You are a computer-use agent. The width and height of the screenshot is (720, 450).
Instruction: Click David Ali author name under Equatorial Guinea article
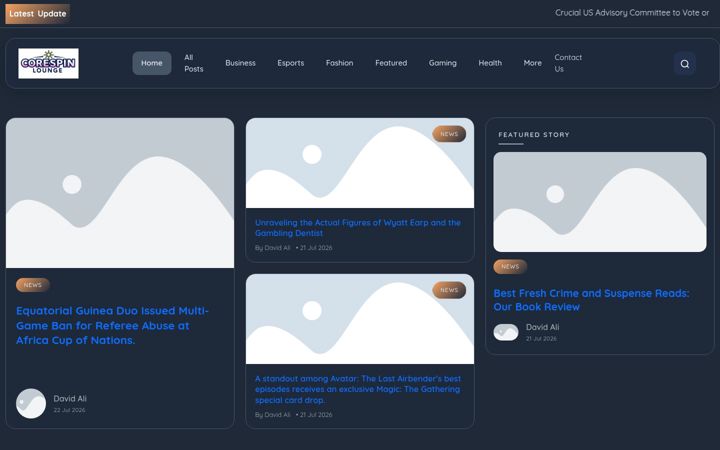click(x=70, y=399)
